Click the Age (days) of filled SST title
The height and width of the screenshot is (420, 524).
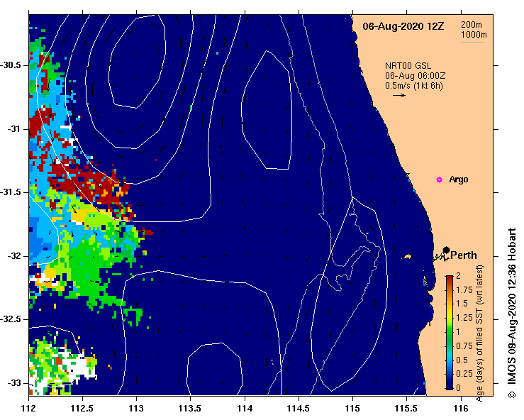click(x=479, y=333)
